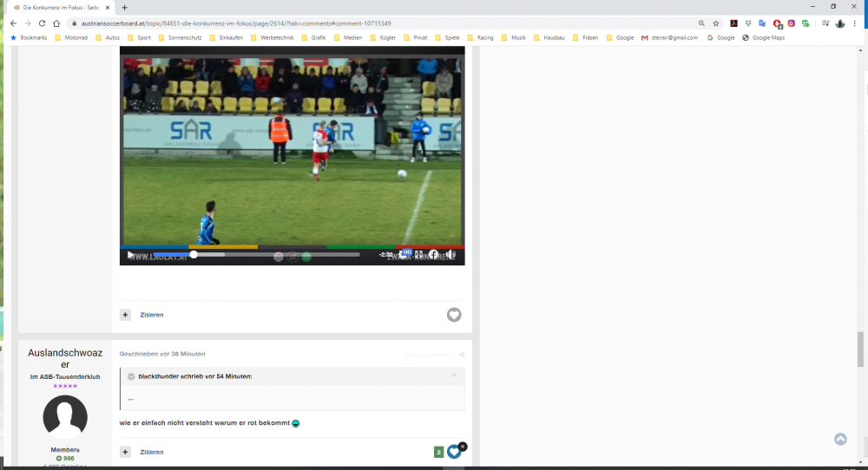This screenshot has width=868, height=470.
Task: Reload the page
Action: click(x=42, y=23)
